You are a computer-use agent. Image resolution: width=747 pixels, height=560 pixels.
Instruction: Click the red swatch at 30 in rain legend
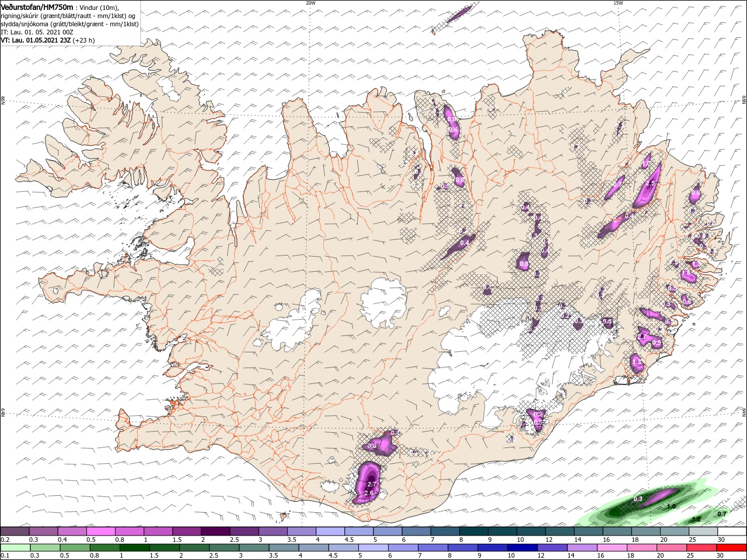[732, 548]
